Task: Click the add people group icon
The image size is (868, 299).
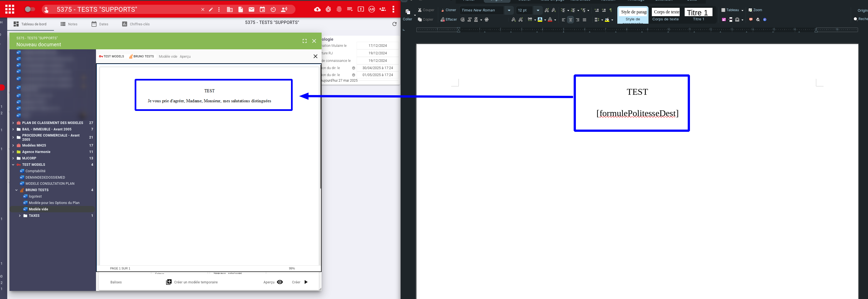Action: coord(383,9)
